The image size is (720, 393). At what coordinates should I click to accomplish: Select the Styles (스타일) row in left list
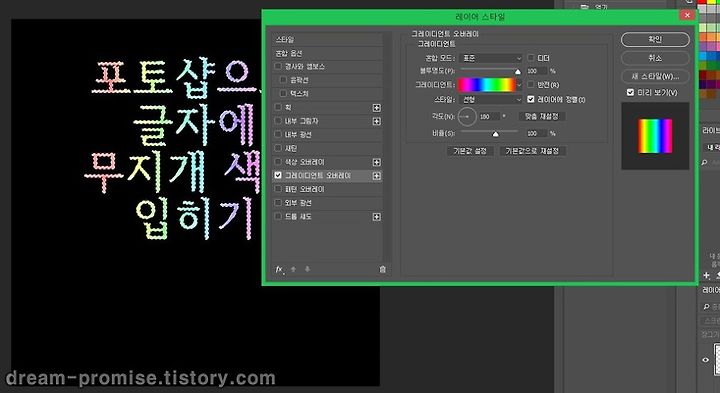pos(327,39)
